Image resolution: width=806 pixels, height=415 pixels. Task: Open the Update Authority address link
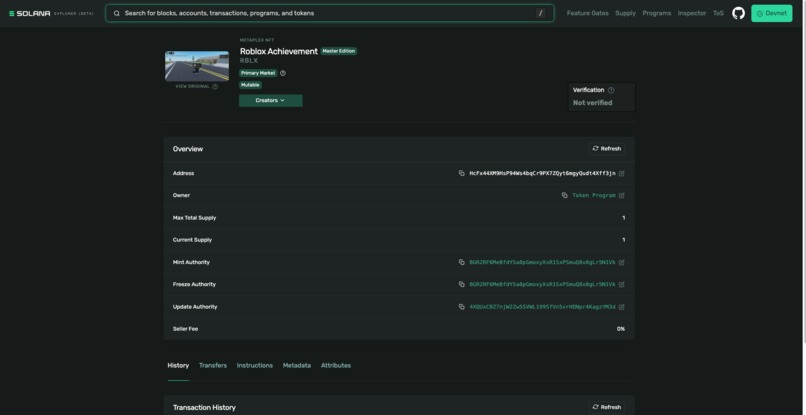pyautogui.click(x=542, y=307)
